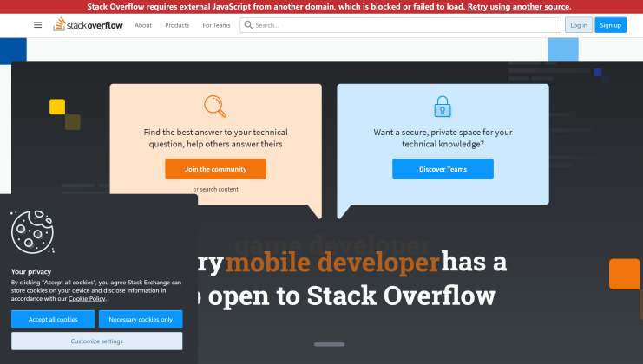Image resolution: width=643 pixels, height=364 pixels.
Task: Choose Necessary cookies only
Action: pyautogui.click(x=141, y=319)
